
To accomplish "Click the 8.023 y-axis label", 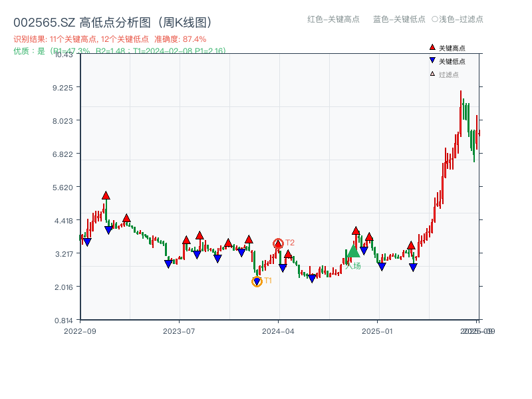I will [63, 121].
